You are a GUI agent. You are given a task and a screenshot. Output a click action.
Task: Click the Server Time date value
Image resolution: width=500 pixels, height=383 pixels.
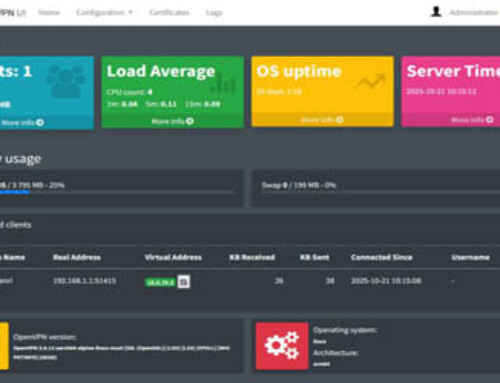441,92
